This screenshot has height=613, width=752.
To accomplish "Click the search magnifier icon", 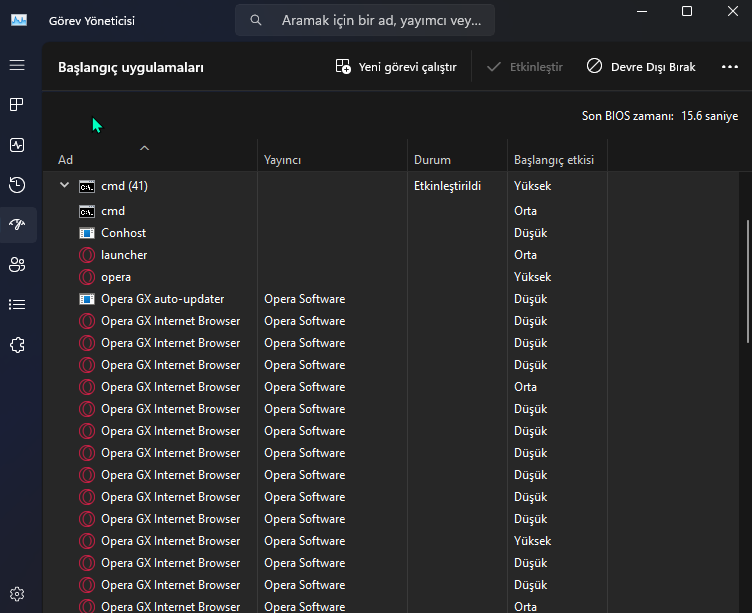I will click(256, 20).
